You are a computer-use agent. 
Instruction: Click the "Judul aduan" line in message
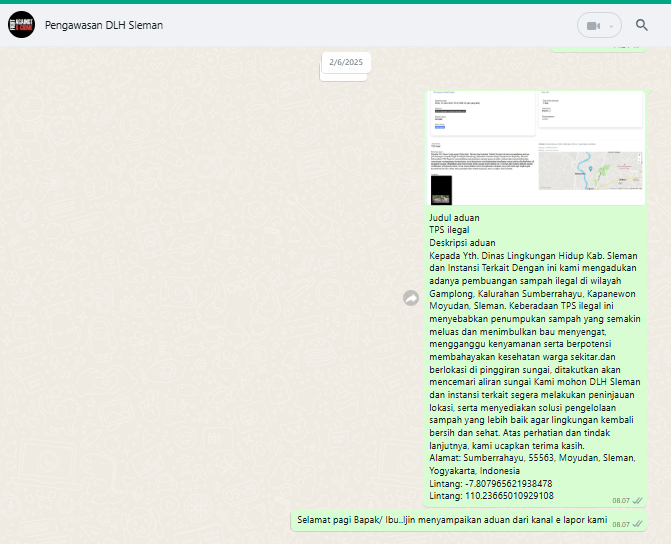(x=454, y=217)
